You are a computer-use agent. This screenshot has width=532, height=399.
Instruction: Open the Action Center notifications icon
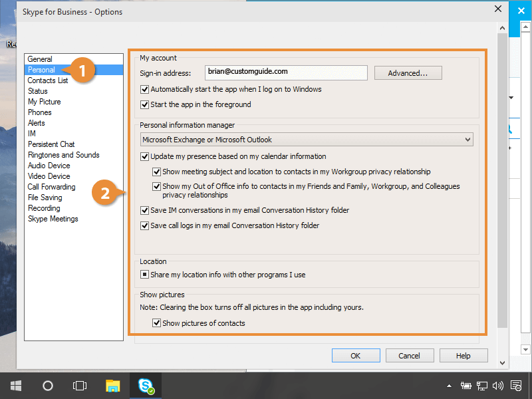(x=517, y=386)
